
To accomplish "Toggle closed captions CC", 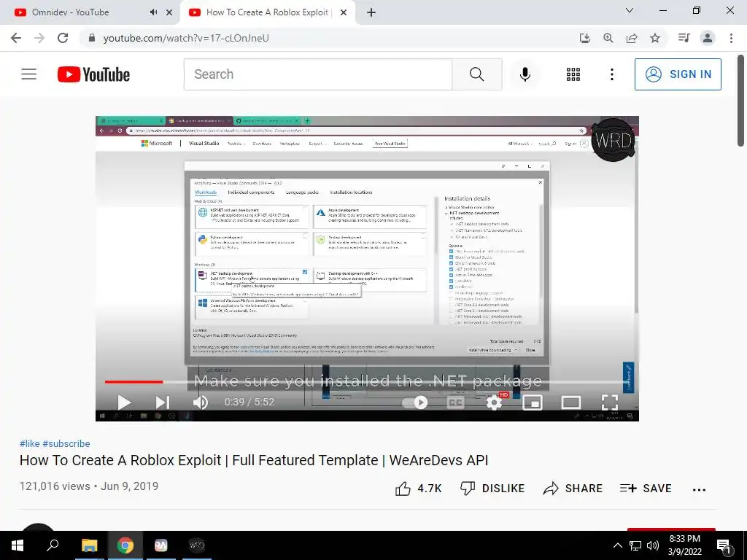I will tap(455, 402).
